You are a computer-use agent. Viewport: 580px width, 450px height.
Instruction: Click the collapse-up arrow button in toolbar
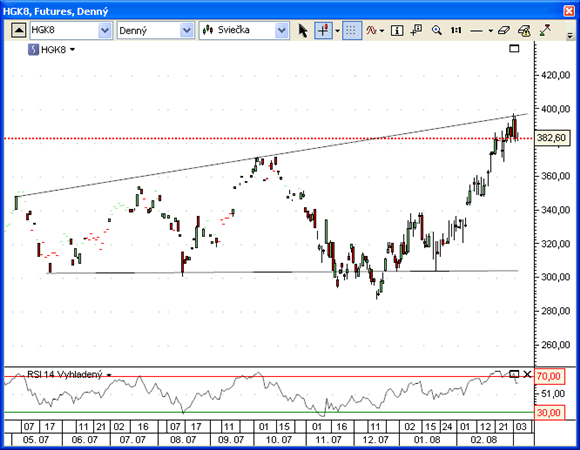[x=18, y=30]
